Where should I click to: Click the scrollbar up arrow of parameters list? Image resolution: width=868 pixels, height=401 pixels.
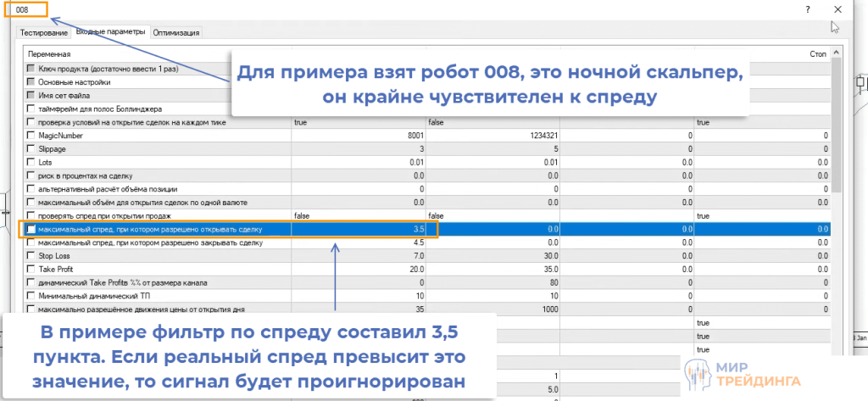click(837, 53)
